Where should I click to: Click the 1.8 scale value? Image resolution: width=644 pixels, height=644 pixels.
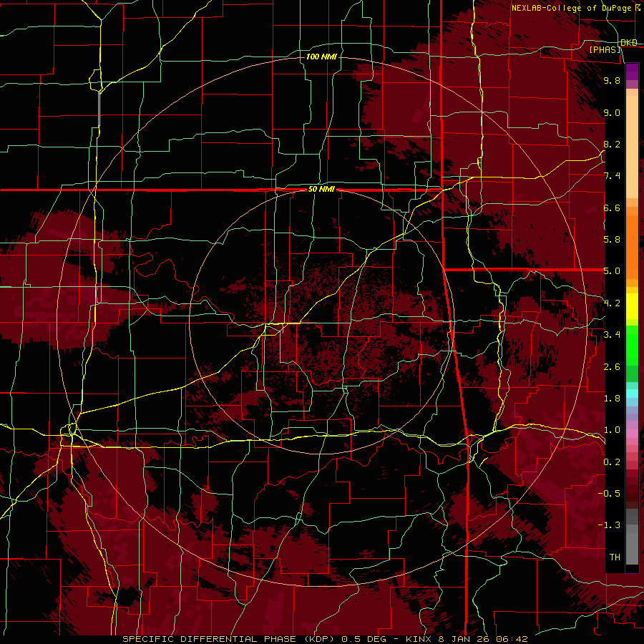[x=612, y=399]
